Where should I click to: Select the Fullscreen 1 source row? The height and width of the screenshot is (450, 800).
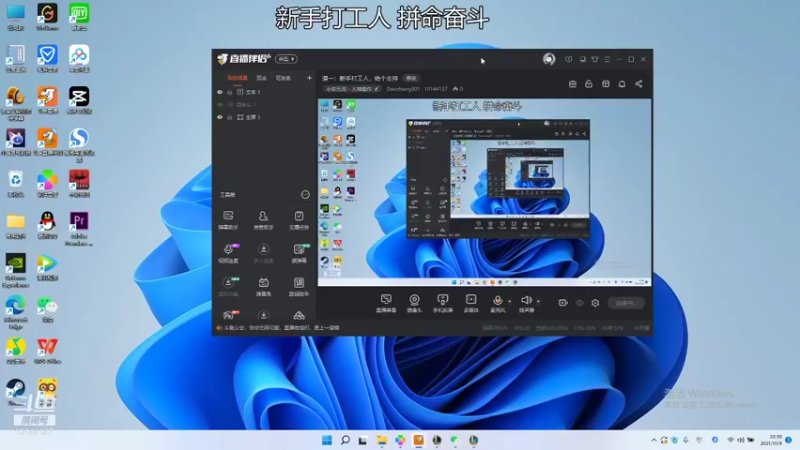coord(264,117)
